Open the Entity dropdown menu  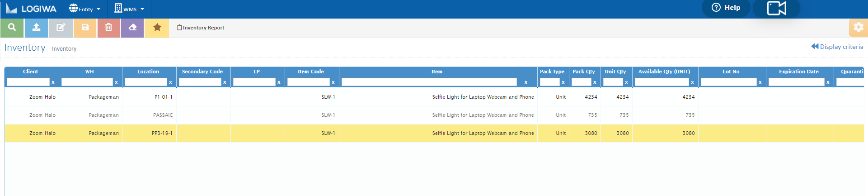[84, 9]
